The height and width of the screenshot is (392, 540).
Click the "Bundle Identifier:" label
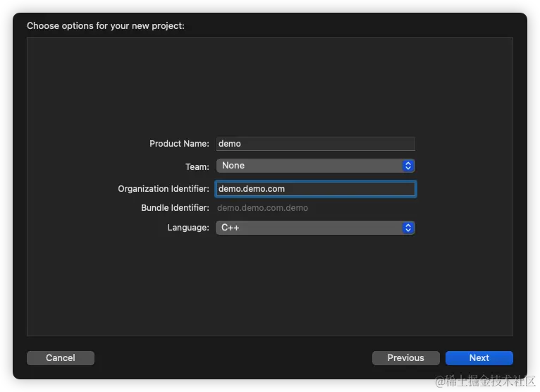point(175,208)
